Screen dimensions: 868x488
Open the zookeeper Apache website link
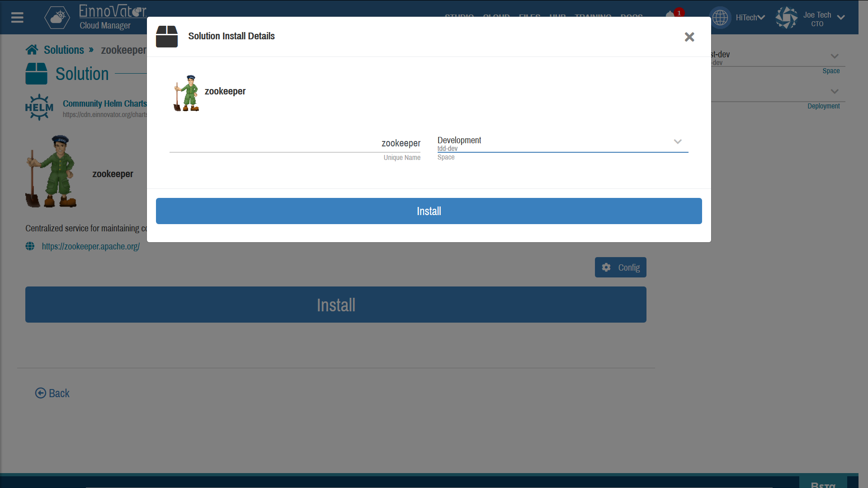[90, 246]
